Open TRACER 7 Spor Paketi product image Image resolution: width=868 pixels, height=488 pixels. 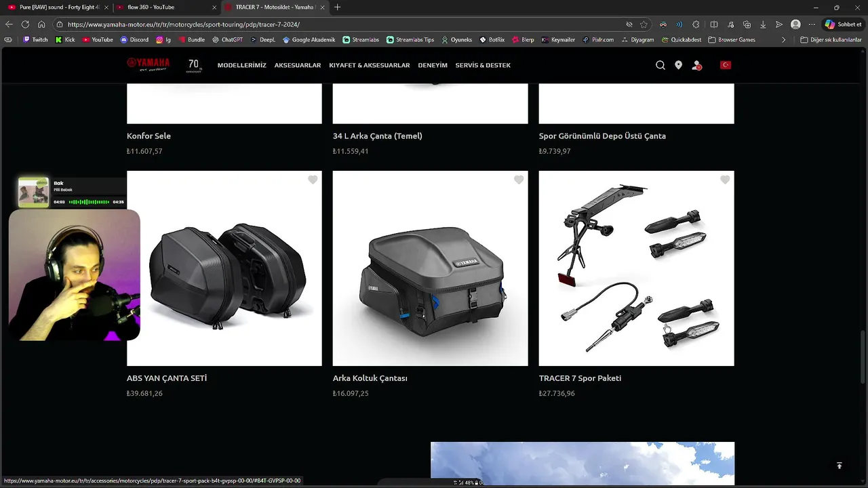coord(637,268)
